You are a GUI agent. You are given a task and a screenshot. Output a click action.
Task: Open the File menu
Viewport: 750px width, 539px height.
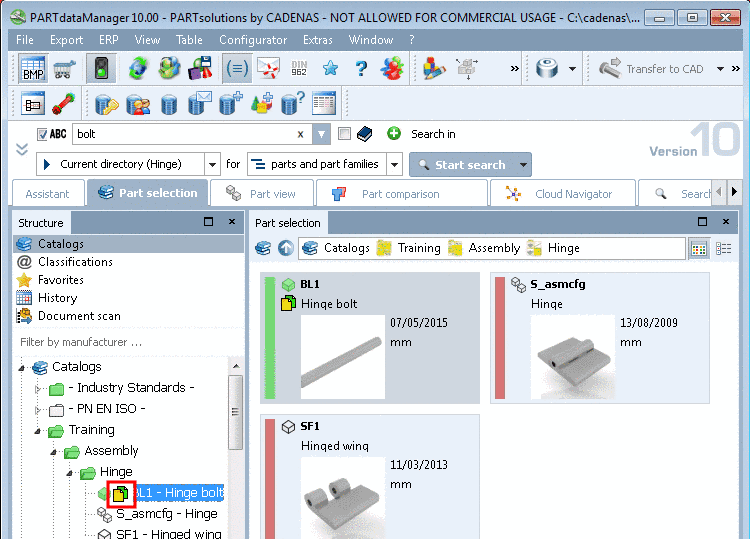pyautogui.click(x=25, y=40)
